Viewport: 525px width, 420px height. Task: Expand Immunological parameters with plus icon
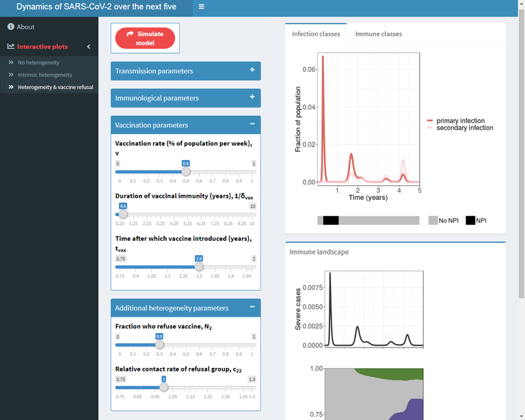[252, 98]
